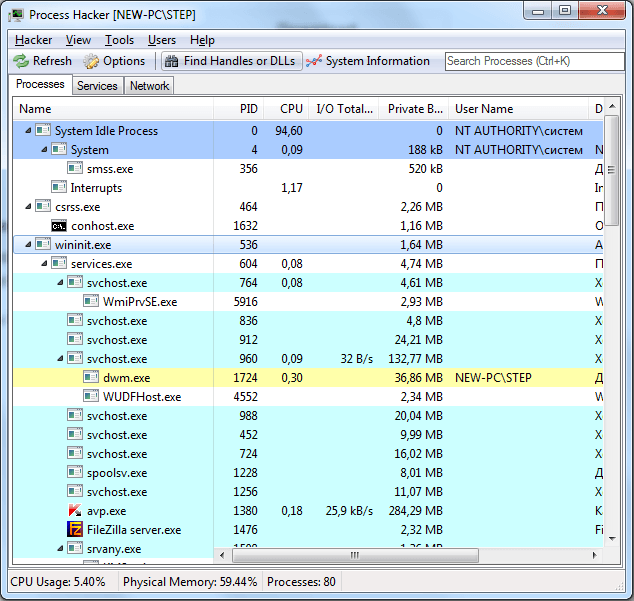634x601 pixels.
Task: Click the scroll up arrow
Action: 612,106
